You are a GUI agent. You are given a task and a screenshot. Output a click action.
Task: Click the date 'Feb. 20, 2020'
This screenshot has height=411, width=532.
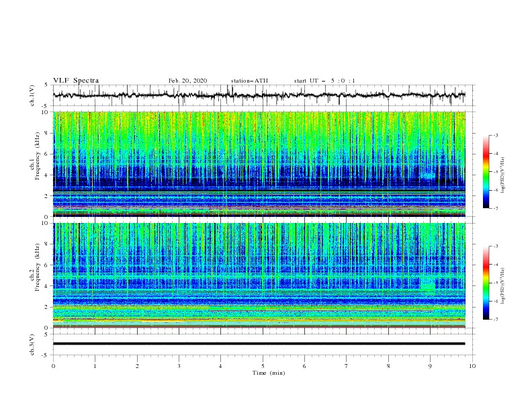(187, 81)
